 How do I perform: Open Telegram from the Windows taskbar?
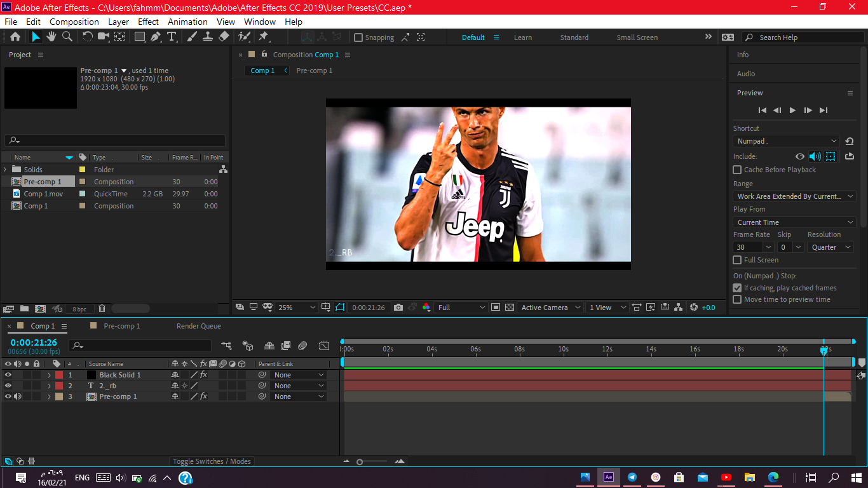pyautogui.click(x=632, y=477)
